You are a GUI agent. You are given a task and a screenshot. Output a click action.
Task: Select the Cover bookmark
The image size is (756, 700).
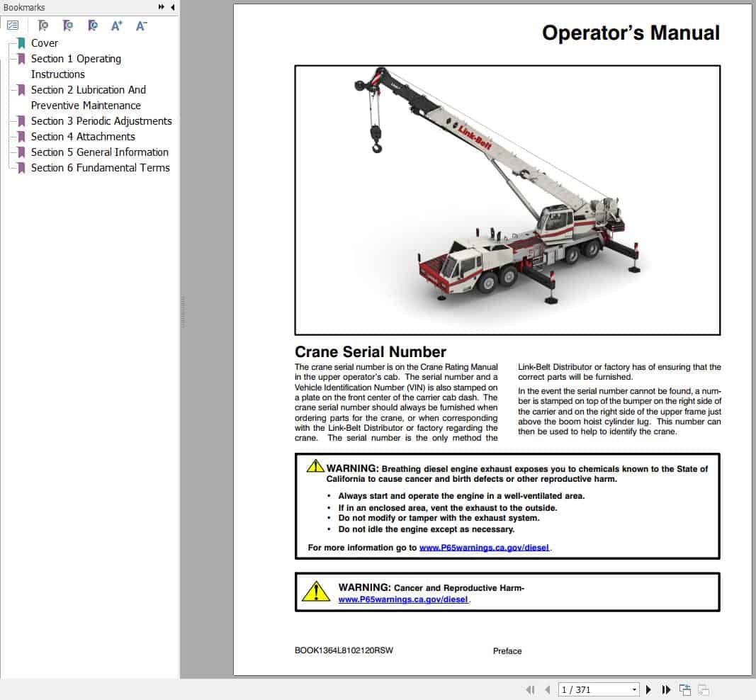coord(45,43)
